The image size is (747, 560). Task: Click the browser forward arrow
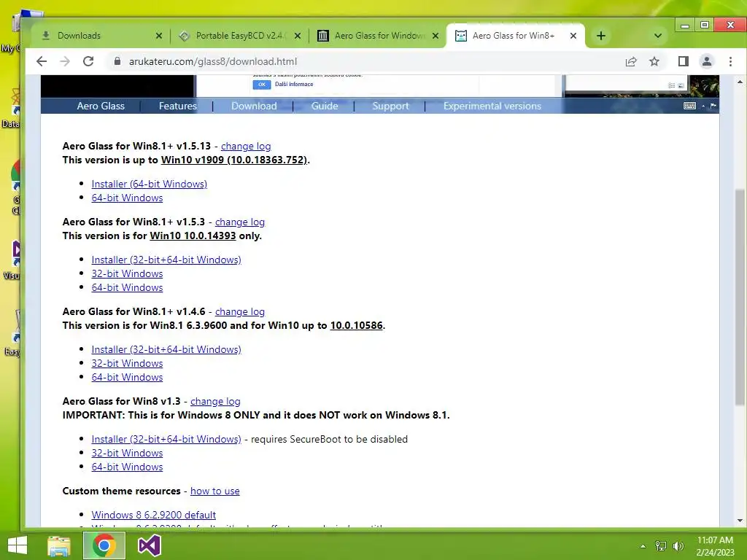[65, 61]
